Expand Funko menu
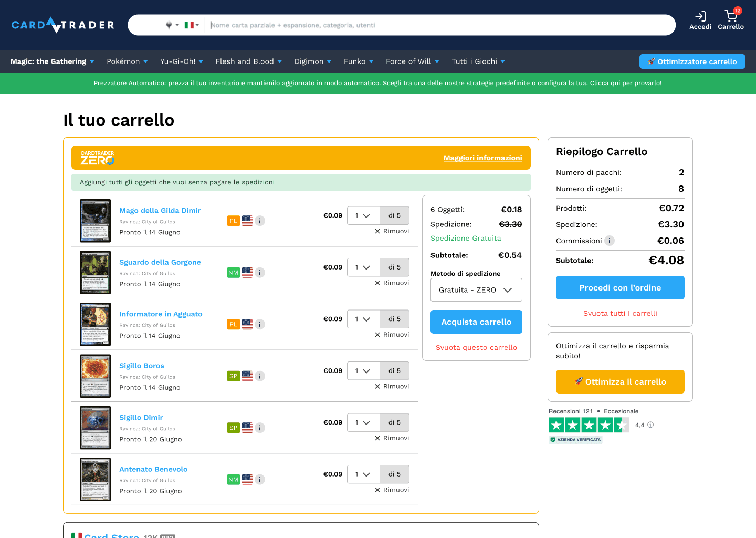The width and height of the screenshot is (756, 538). coord(359,61)
